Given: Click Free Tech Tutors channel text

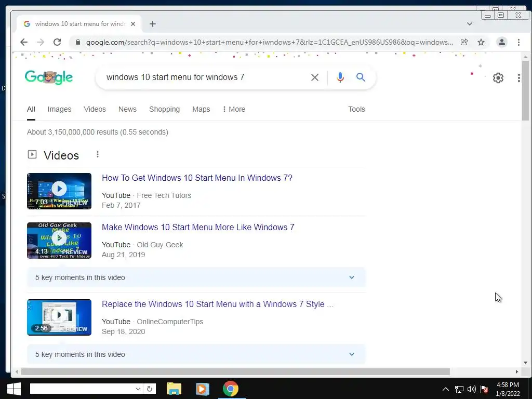Looking at the screenshot, I should tap(164, 195).
